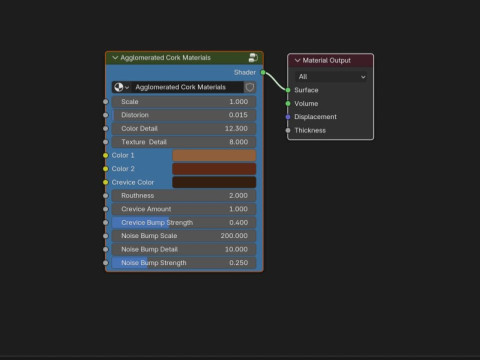Viewport: 480px width, 360px height.
Task: Click the Scale input socket
Action: coord(106,102)
